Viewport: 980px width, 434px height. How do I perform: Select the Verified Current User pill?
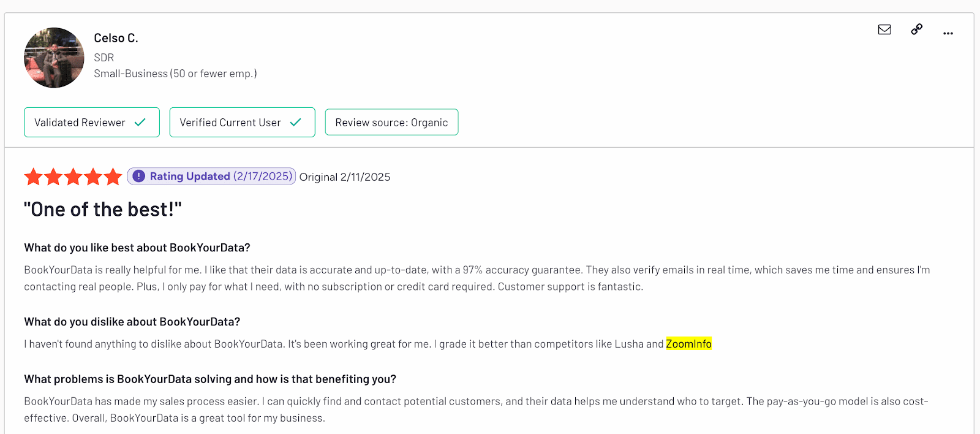click(242, 122)
